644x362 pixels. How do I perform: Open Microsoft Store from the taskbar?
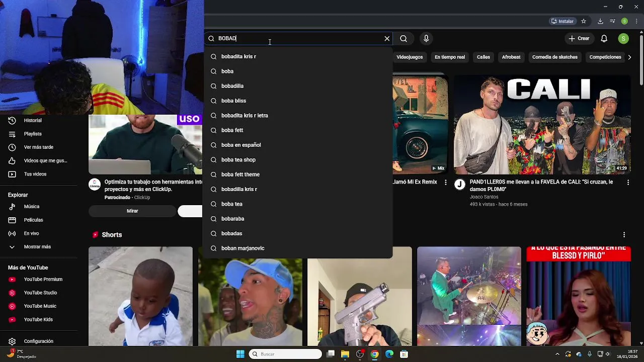pos(404,354)
